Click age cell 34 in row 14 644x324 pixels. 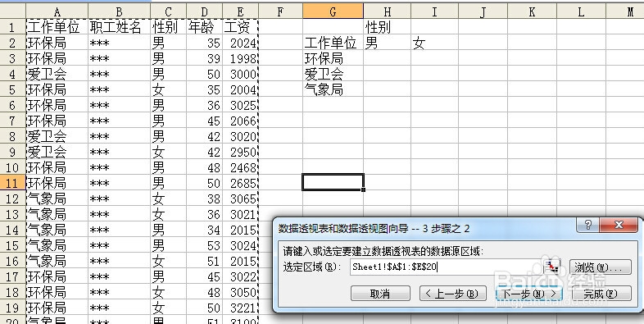(x=205, y=230)
